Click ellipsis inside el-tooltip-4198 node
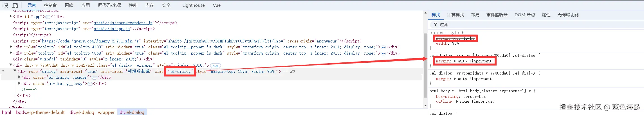 click(x=383, y=47)
